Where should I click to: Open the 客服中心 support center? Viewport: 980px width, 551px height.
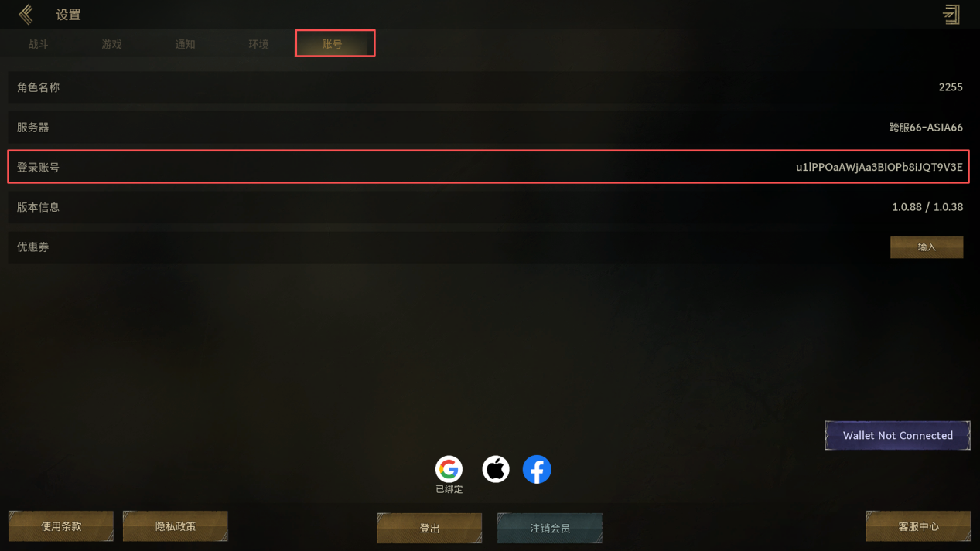coord(918,526)
